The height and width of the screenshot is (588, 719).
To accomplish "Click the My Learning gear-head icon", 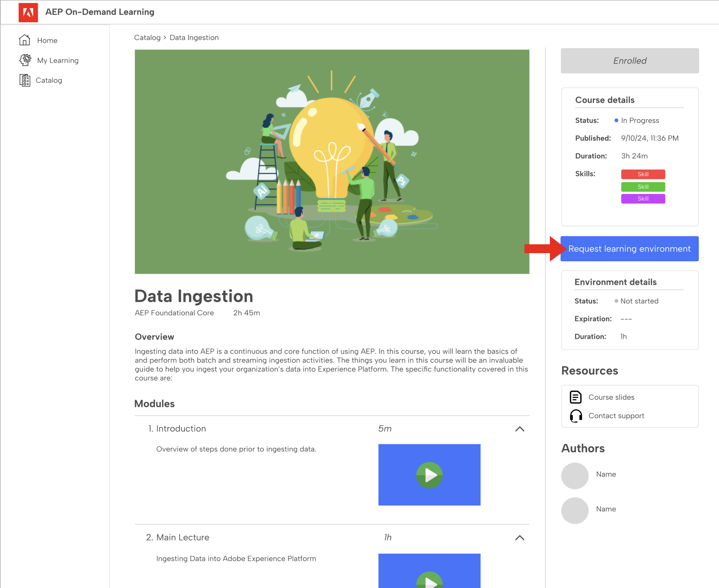I will coord(25,60).
